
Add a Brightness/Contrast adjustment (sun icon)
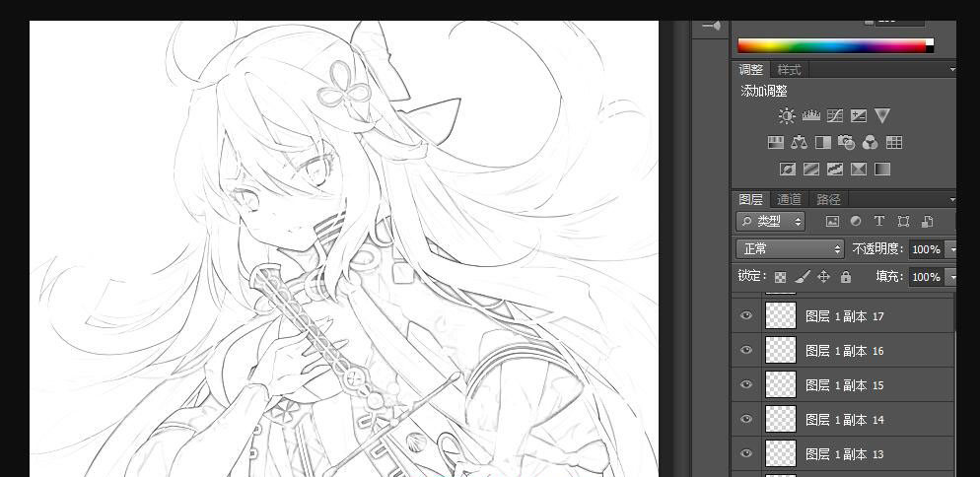click(786, 115)
